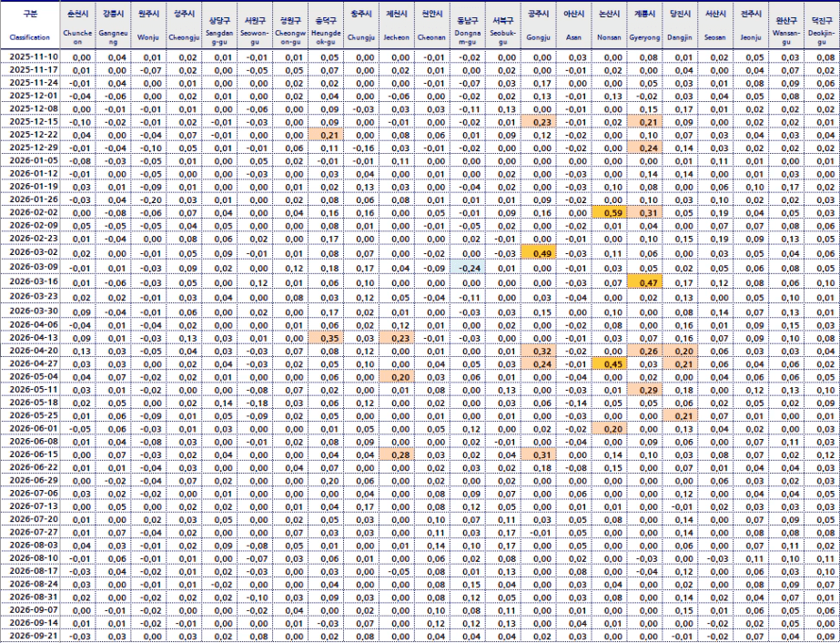
Task: Select the highlighted 0,49 Gongju cell
Action: [x=539, y=252]
